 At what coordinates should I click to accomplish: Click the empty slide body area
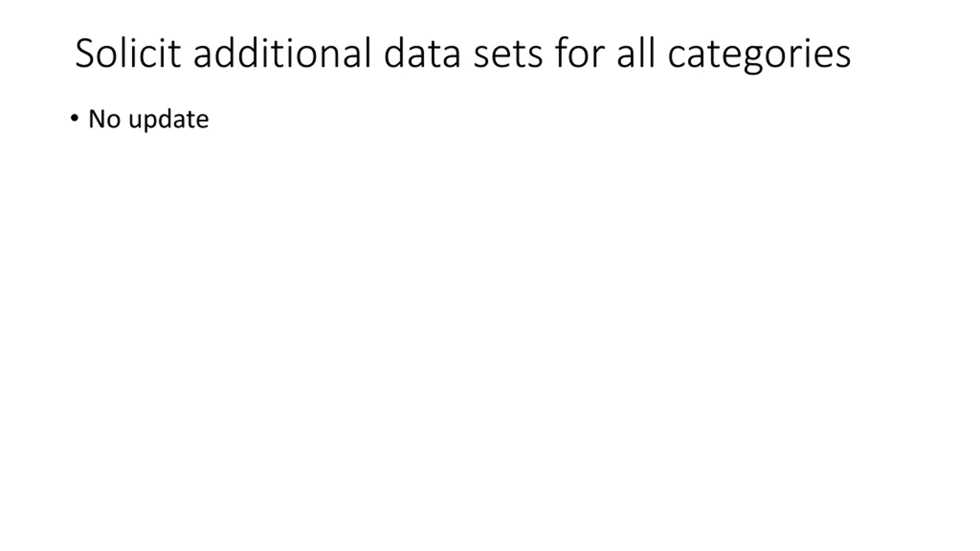coord(490,325)
